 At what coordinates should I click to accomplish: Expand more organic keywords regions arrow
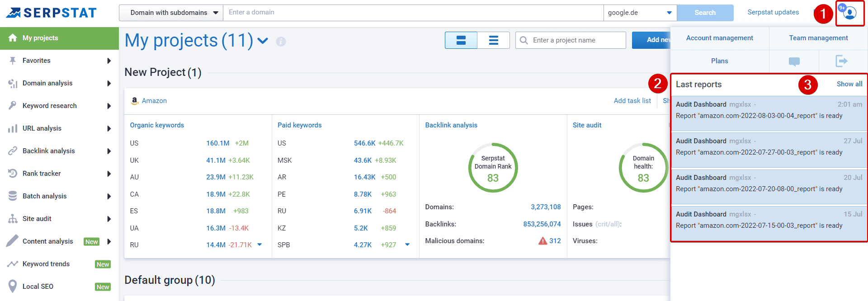point(259,245)
